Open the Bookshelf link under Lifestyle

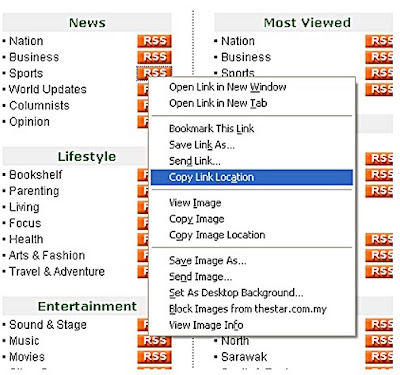[x=36, y=174]
